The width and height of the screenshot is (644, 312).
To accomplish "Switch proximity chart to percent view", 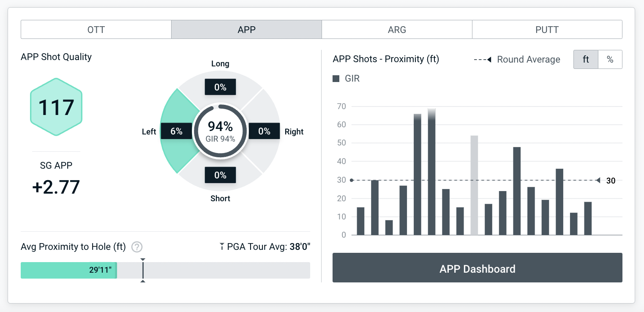I will pyautogui.click(x=610, y=60).
